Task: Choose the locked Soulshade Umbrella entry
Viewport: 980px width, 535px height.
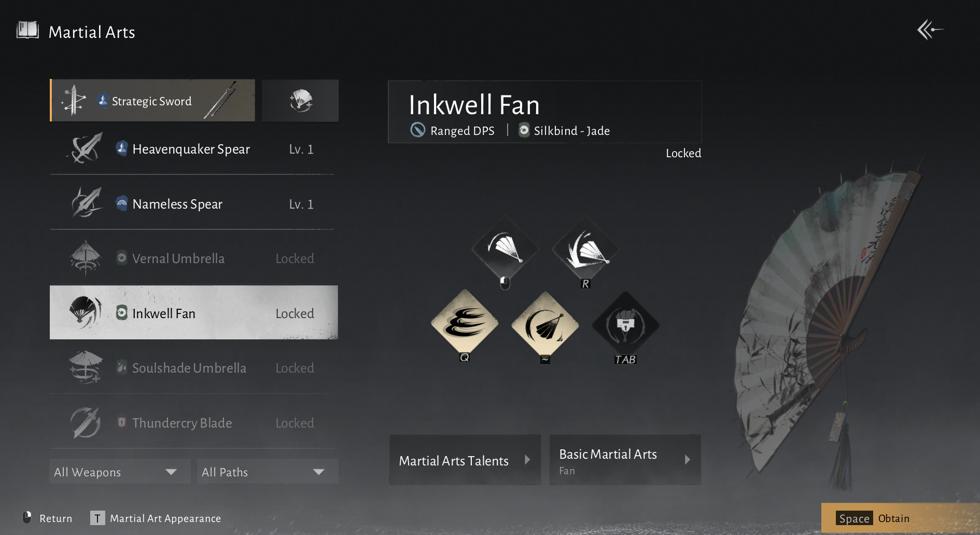Action: pos(192,368)
